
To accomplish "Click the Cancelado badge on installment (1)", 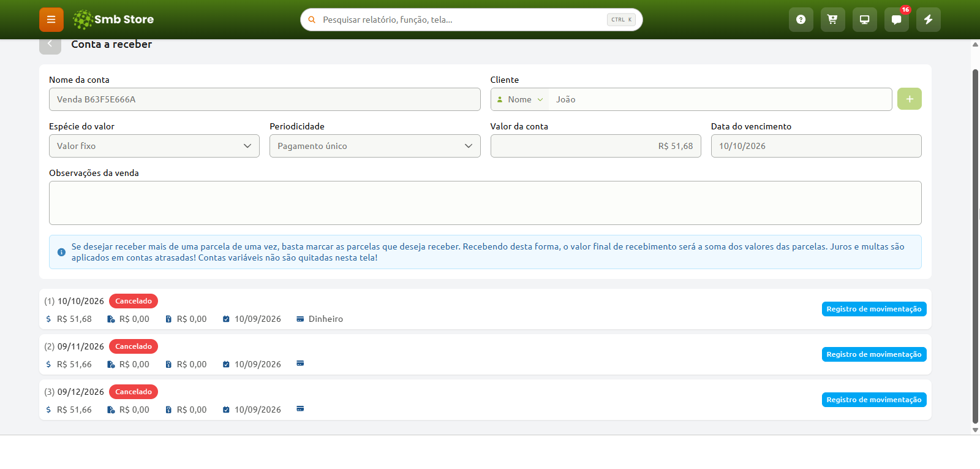I will coord(134,301).
